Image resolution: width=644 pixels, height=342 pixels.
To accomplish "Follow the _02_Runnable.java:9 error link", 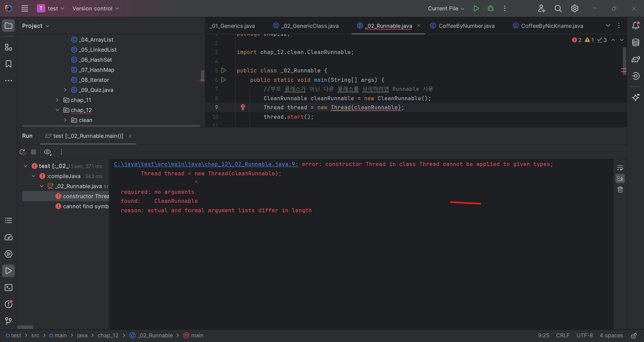I will tap(206, 164).
